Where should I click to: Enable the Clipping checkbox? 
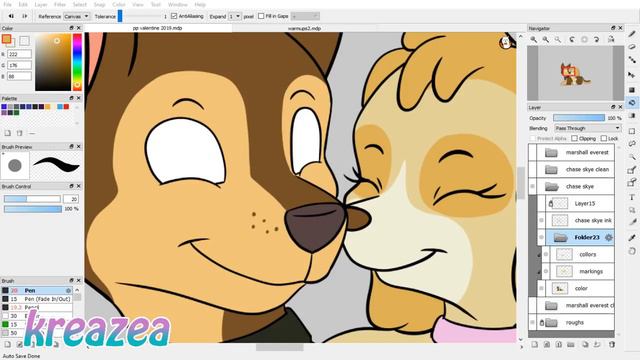point(574,138)
